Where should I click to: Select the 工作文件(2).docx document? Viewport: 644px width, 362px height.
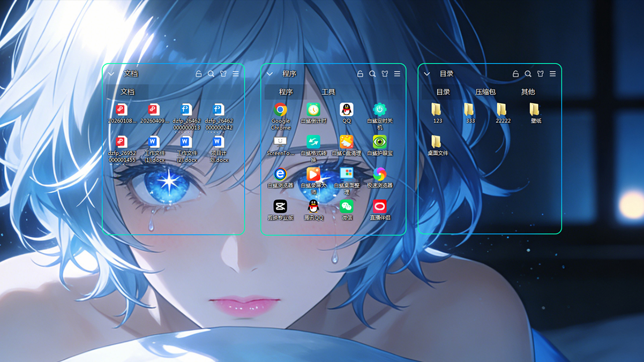(186, 142)
